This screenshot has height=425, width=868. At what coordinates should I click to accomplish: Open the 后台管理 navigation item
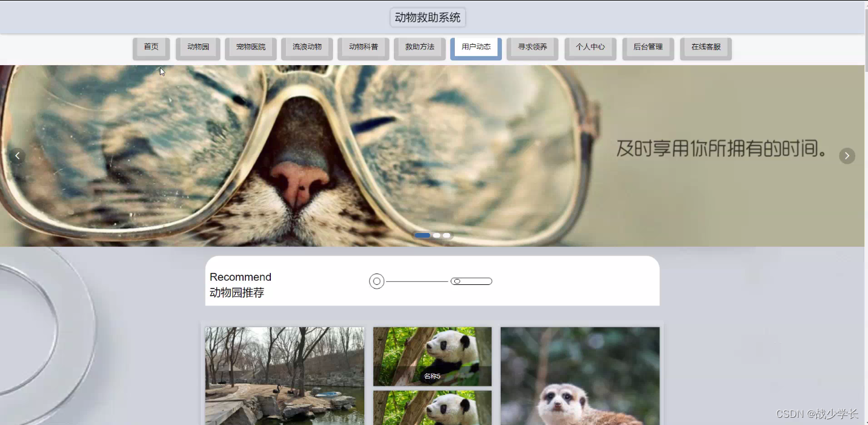(648, 48)
